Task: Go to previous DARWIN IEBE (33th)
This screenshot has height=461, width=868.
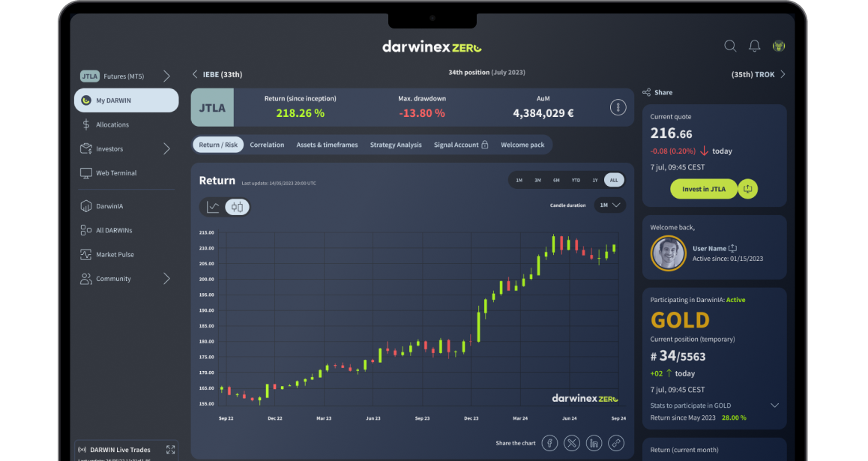Action: click(x=217, y=74)
